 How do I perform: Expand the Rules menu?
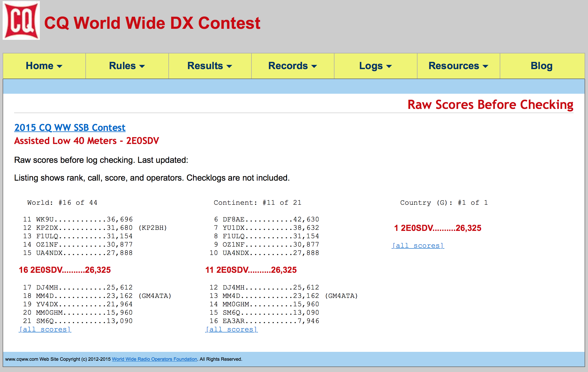(x=127, y=66)
